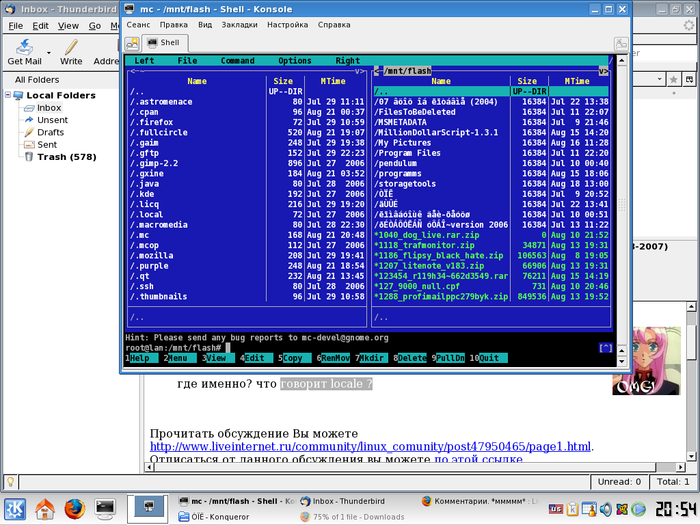Open Сеанс menu in Konsole
Viewport: 700px width, 525px height.
tap(138, 25)
